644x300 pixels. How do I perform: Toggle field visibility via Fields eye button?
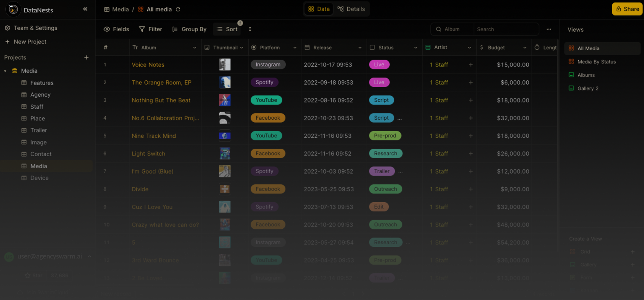point(116,29)
